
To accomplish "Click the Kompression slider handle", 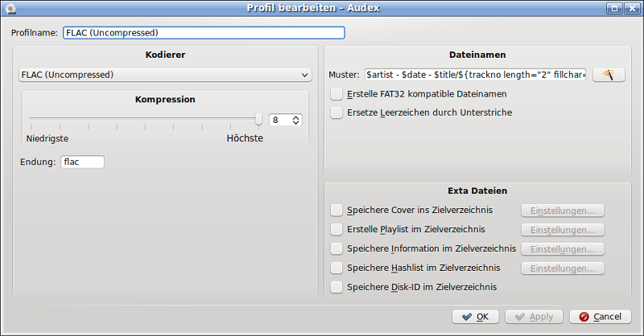I will coord(258,119).
